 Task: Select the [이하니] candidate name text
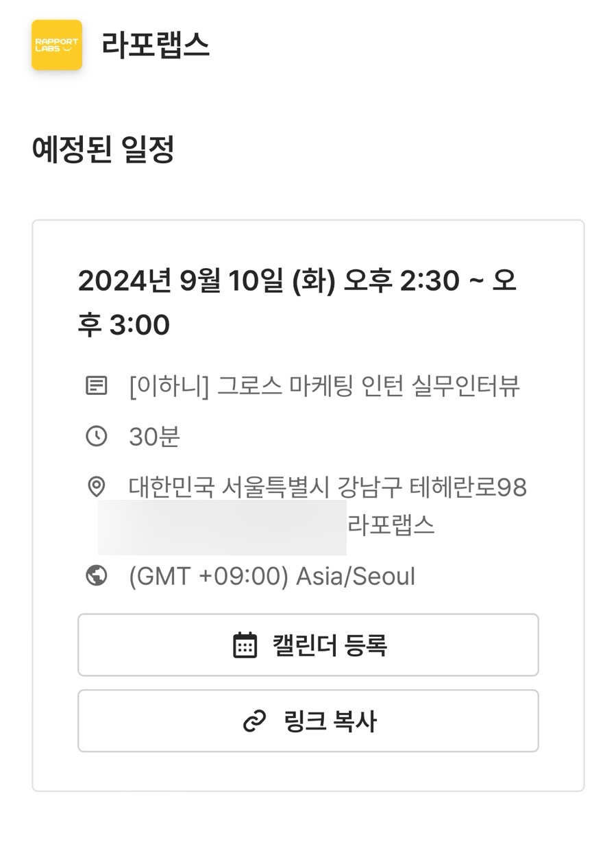[x=169, y=387]
